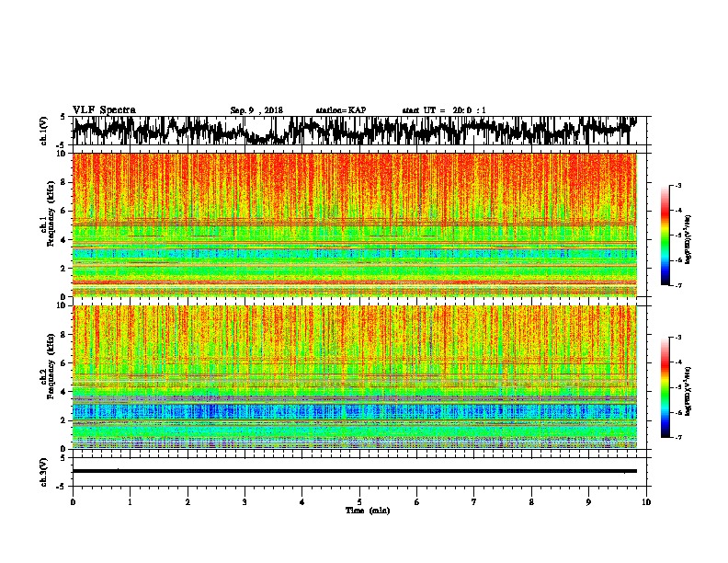Click the flat ch.3 voltage trace line
Image resolution: width=728 pixels, height=563 pixels.
point(354,471)
